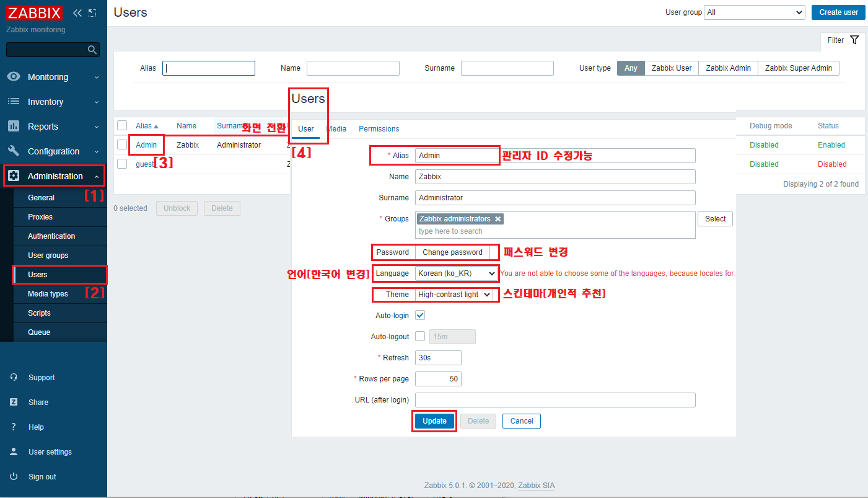Open the Filter tab
This screenshot has width=868, height=498.
843,40
